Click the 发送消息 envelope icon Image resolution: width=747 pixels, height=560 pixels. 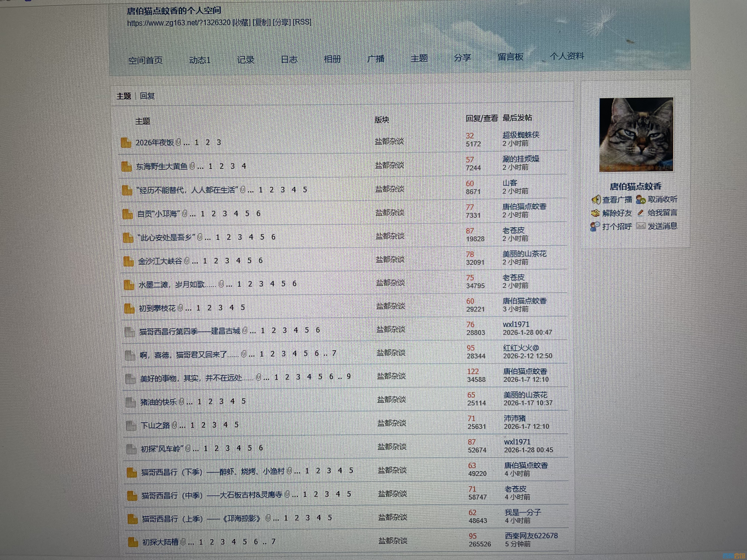(641, 226)
